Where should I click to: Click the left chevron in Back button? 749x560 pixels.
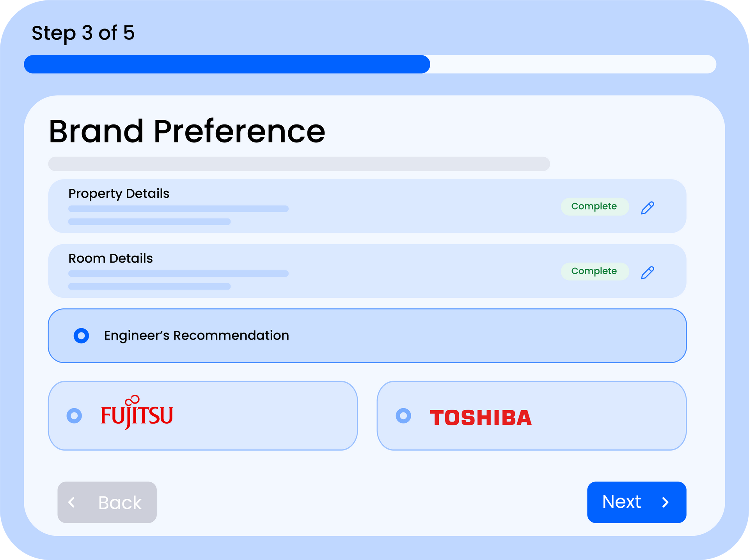tap(72, 502)
